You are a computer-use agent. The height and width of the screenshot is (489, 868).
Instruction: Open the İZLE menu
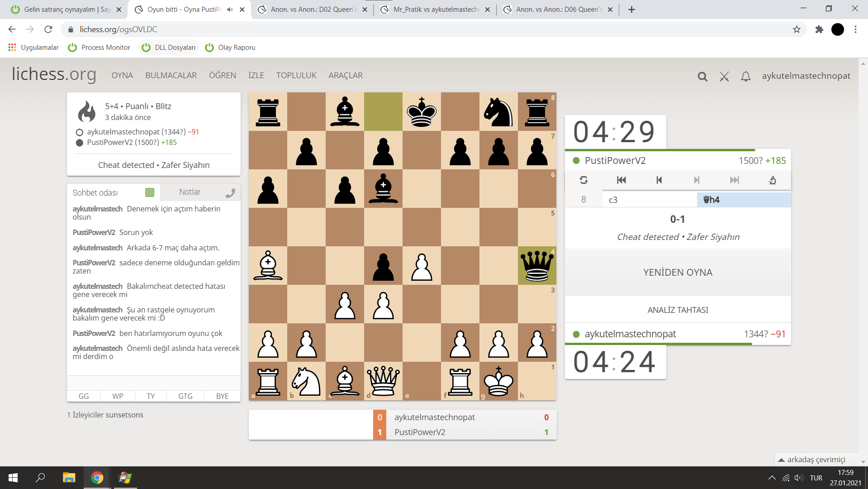point(256,76)
